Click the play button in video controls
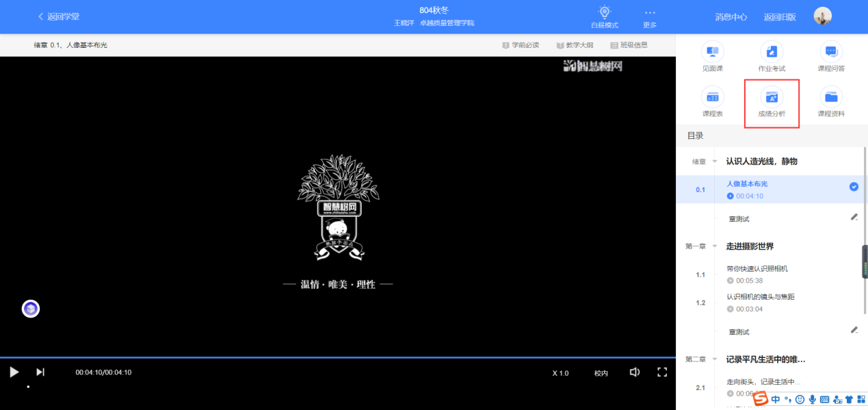868x410 pixels. point(14,372)
